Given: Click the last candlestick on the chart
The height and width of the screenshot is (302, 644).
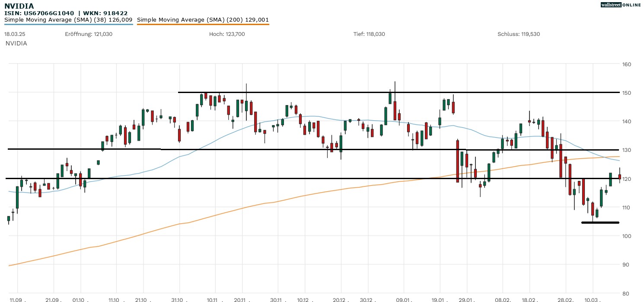Looking at the screenshot, I should pyautogui.click(x=619, y=176).
